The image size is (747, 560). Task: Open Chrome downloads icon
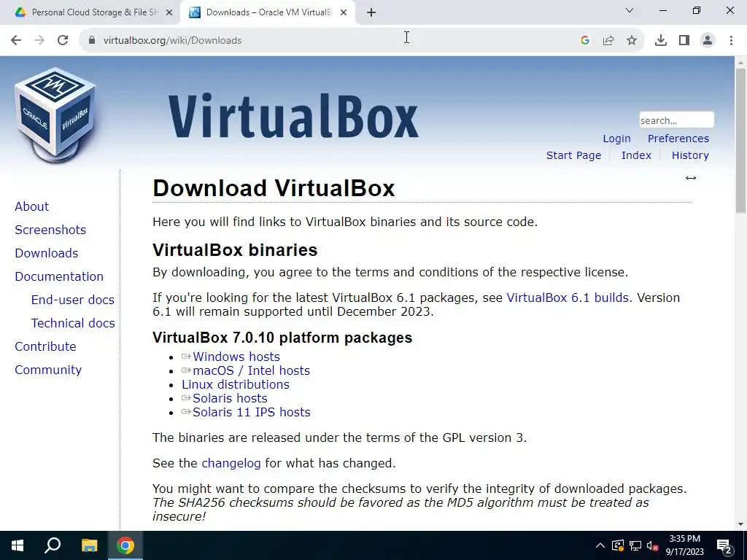pos(661,40)
